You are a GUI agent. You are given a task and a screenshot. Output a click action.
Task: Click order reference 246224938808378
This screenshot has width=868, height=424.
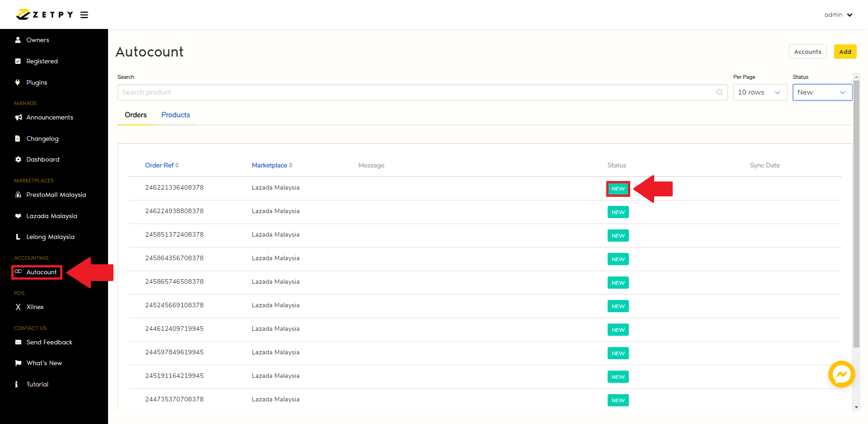174,211
